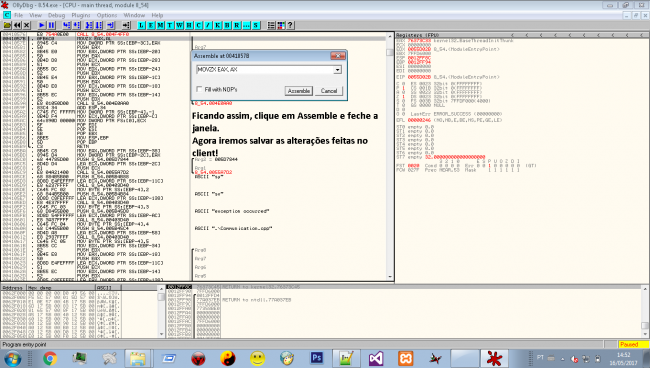Click the MOVZX EAX, AX input field
This screenshot has height=368, width=650.
265,70
